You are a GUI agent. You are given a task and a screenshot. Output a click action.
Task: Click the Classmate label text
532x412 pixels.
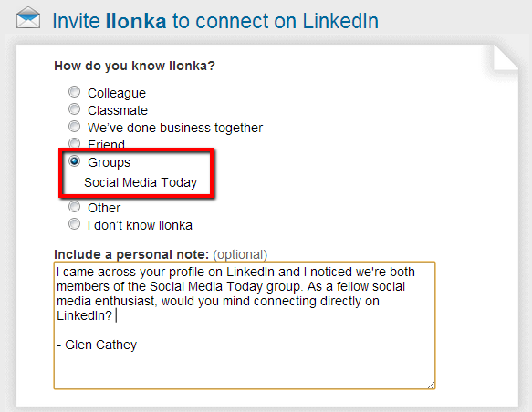(x=118, y=110)
